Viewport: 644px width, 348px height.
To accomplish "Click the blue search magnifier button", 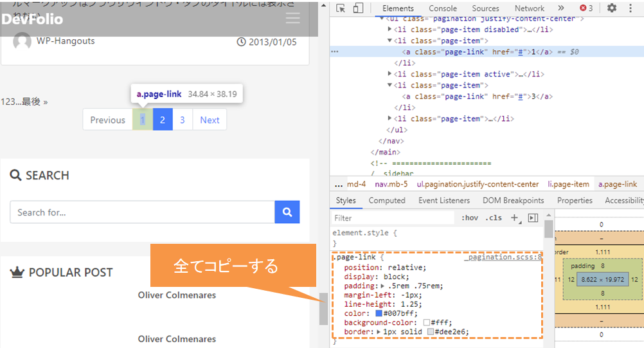I will tap(287, 212).
